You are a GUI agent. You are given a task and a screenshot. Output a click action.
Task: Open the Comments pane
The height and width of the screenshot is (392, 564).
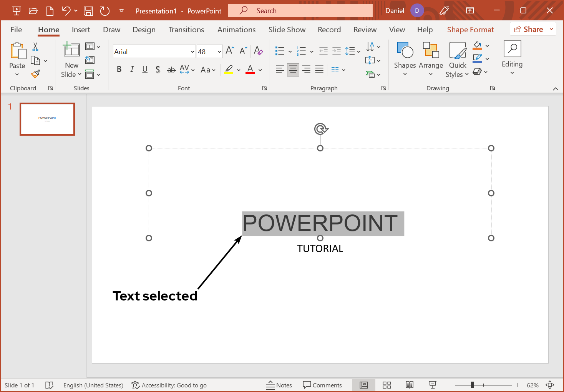pos(323,385)
